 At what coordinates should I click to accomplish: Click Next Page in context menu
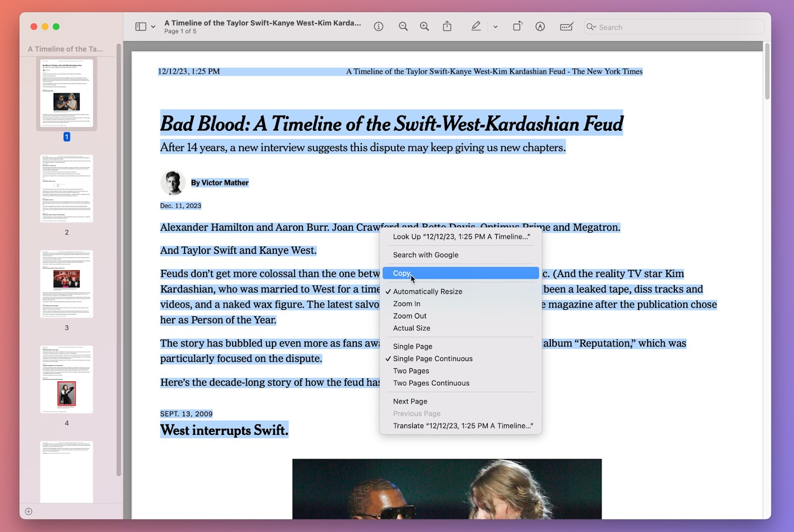click(410, 401)
